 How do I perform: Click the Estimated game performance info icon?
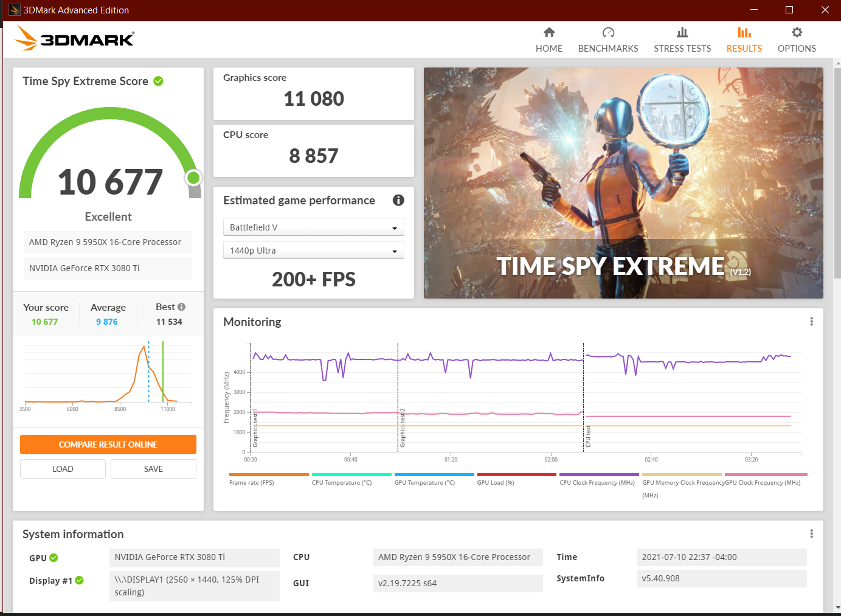click(398, 200)
